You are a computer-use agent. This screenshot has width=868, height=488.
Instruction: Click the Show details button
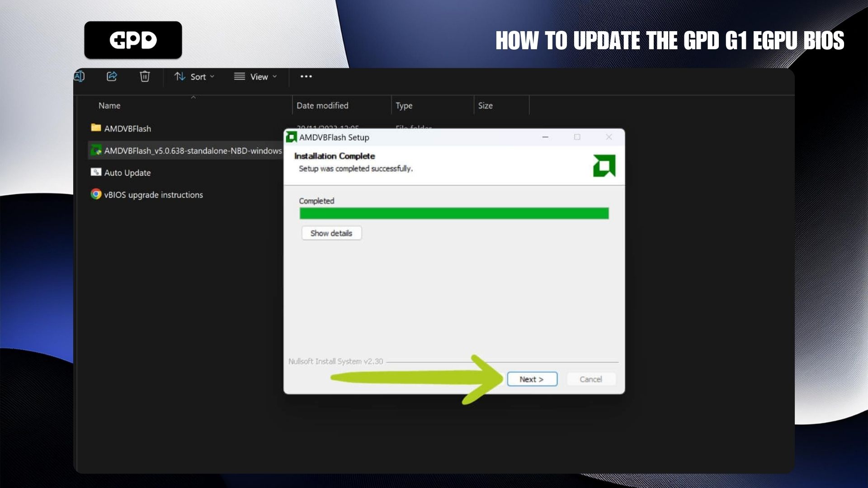331,233
